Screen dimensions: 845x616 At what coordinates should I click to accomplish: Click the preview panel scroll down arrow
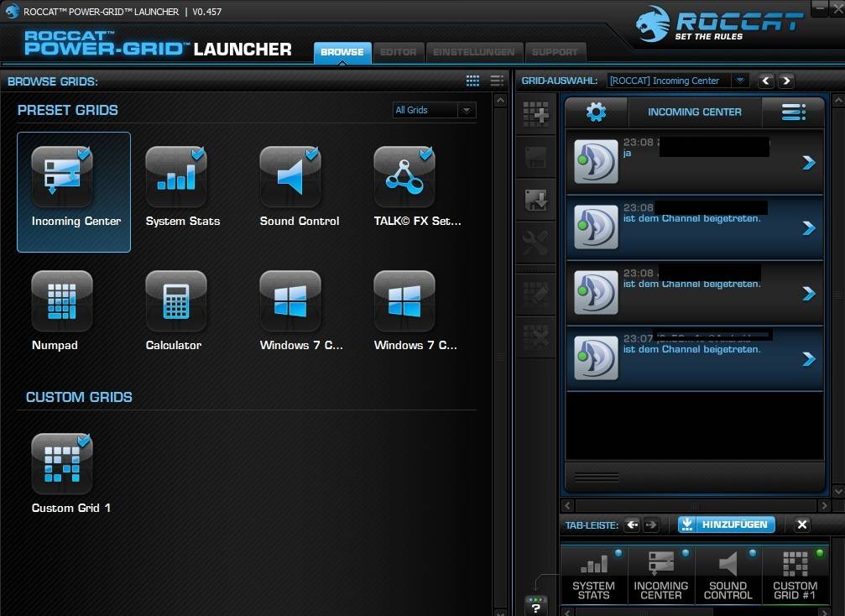coord(838,492)
